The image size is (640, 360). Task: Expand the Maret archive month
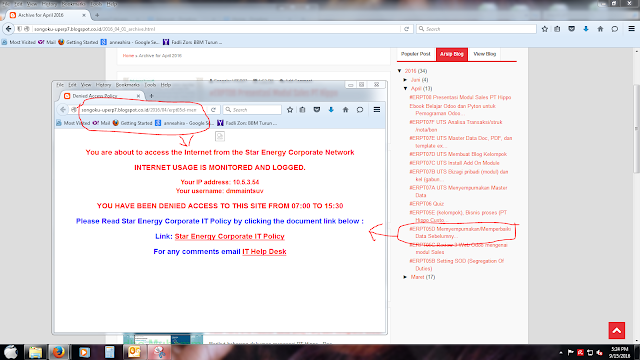[405, 277]
